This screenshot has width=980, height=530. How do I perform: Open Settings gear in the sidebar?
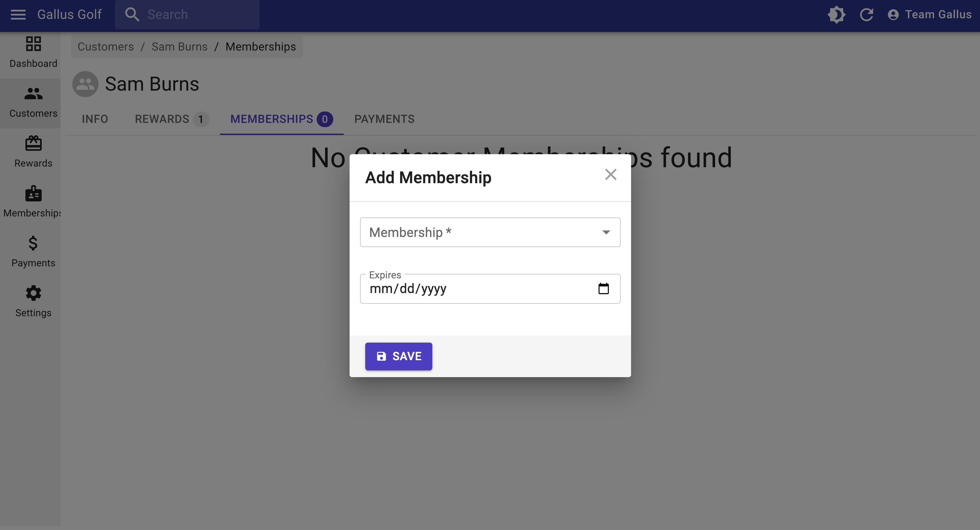[33, 302]
